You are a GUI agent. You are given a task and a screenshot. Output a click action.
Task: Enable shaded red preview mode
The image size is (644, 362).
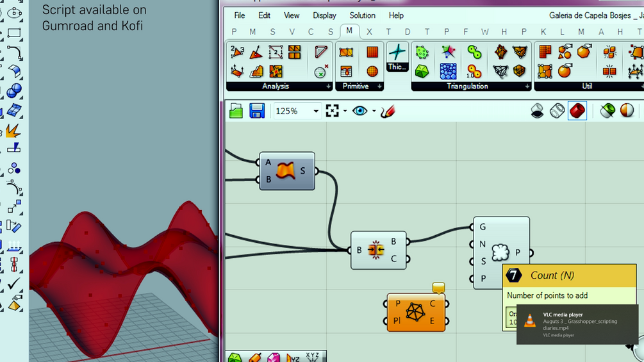point(577,111)
